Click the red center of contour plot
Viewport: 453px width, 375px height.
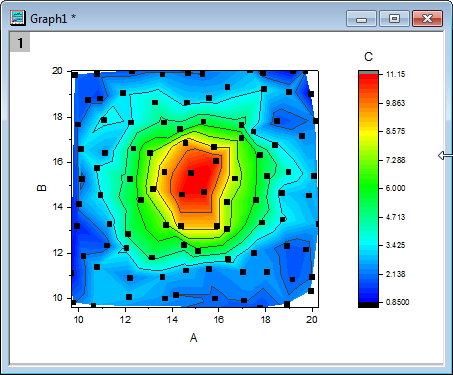pos(197,180)
